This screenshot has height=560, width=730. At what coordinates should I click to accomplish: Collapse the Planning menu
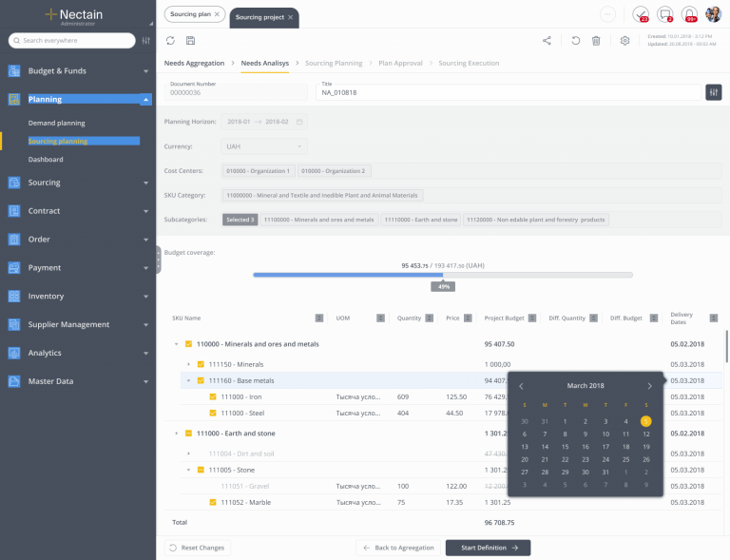point(145,99)
